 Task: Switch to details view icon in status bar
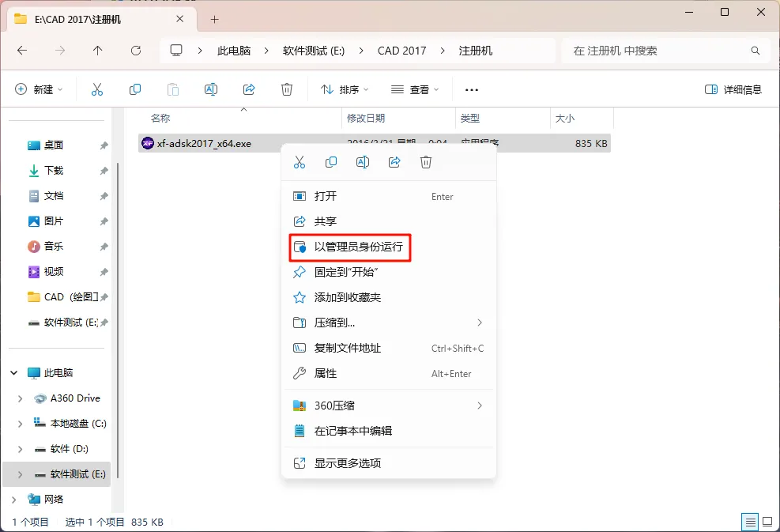coord(750,522)
